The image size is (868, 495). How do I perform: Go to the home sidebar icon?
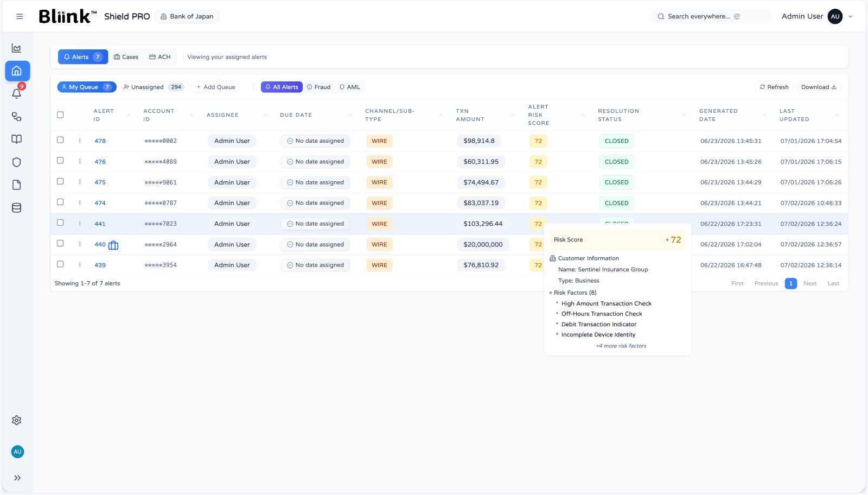(17, 71)
